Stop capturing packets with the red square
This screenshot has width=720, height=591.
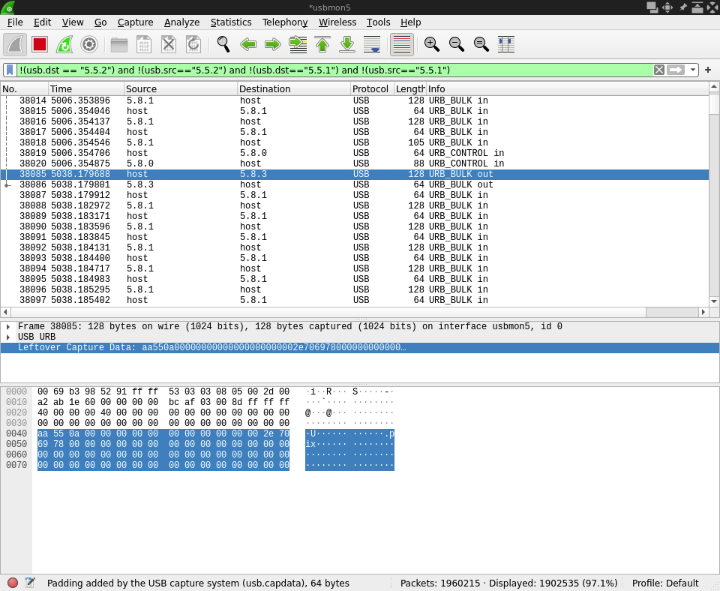40,45
